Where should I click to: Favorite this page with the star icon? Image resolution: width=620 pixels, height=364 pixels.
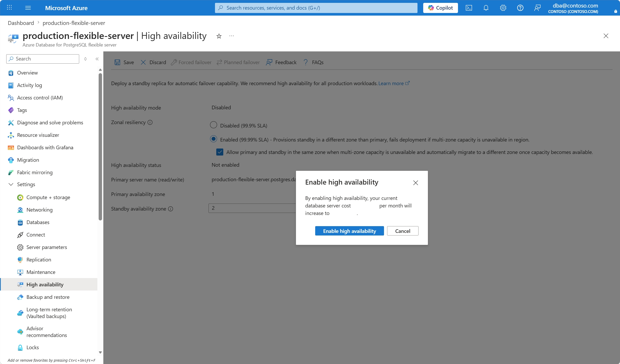219,36
